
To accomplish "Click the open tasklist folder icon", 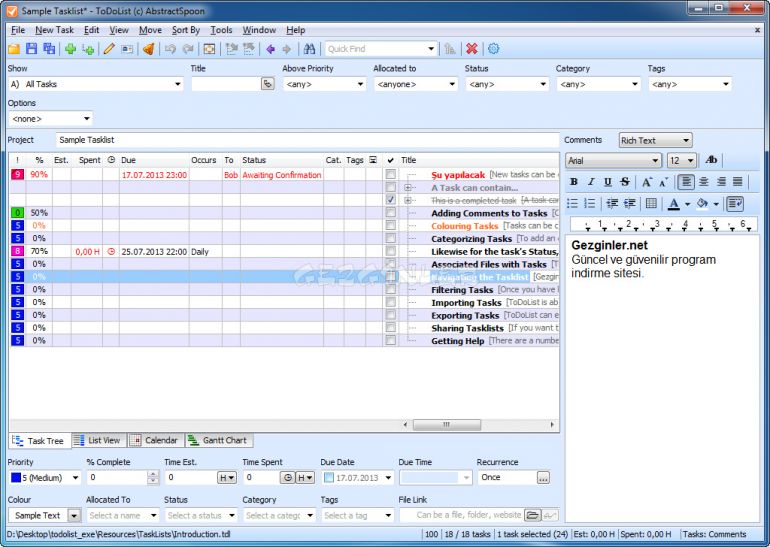I will point(14,49).
